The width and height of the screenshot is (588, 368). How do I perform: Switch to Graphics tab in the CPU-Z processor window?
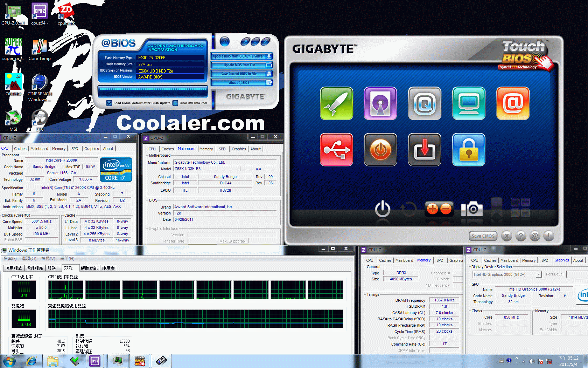[x=92, y=149]
